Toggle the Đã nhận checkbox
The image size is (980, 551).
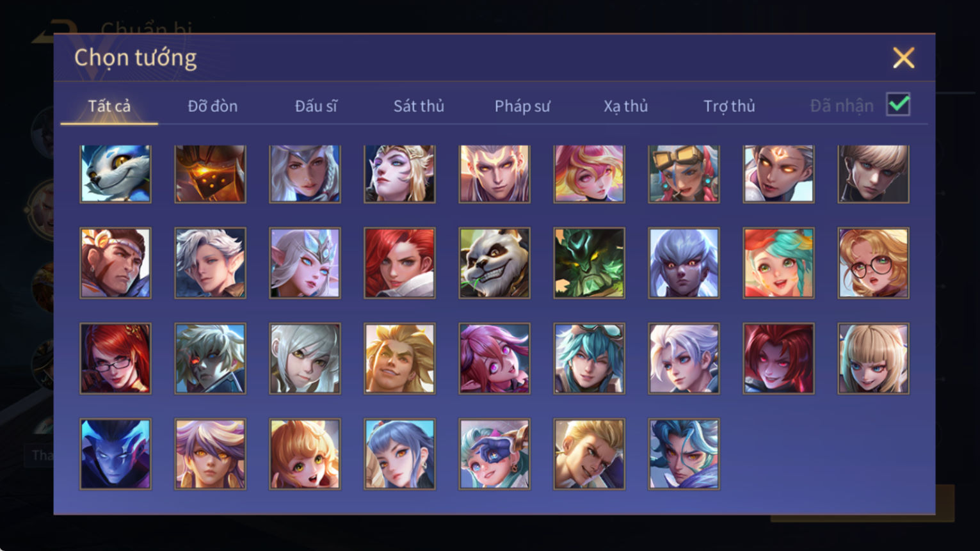pyautogui.click(x=898, y=104)
